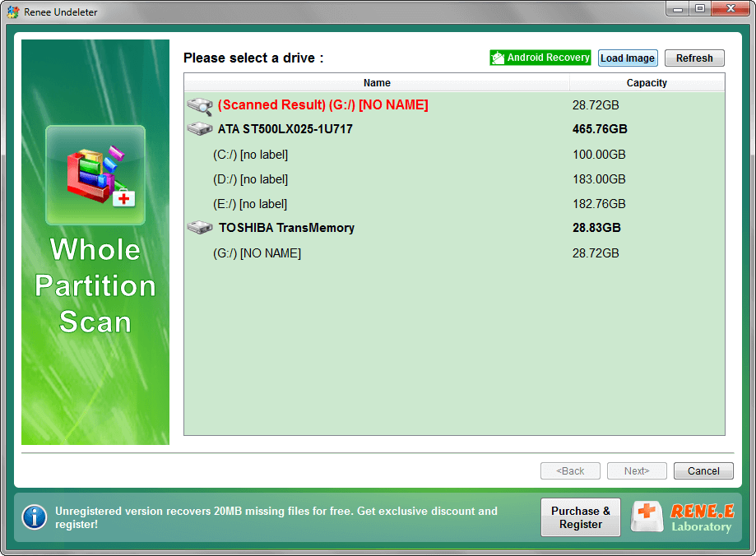
Task: Click the 183.00GB capacity value
Action: 599,179
